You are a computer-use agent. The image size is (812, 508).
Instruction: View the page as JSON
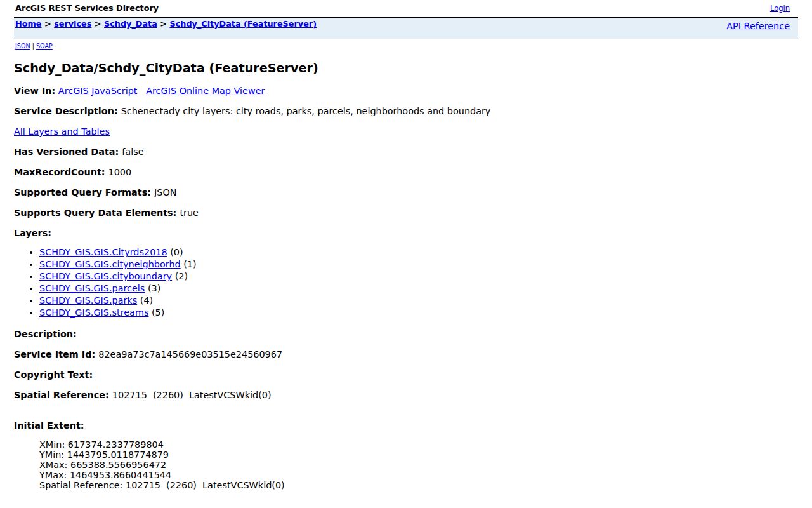pyautogui.click(x=22, y=46)
